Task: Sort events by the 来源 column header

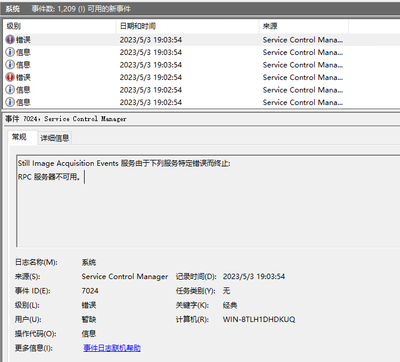Action: 304,26
